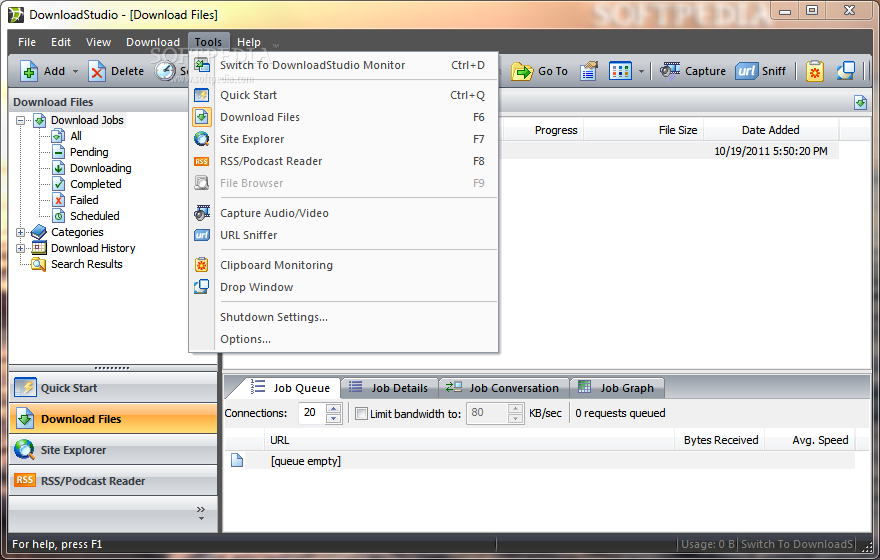Click the Date Added column header

pos(771,130)
